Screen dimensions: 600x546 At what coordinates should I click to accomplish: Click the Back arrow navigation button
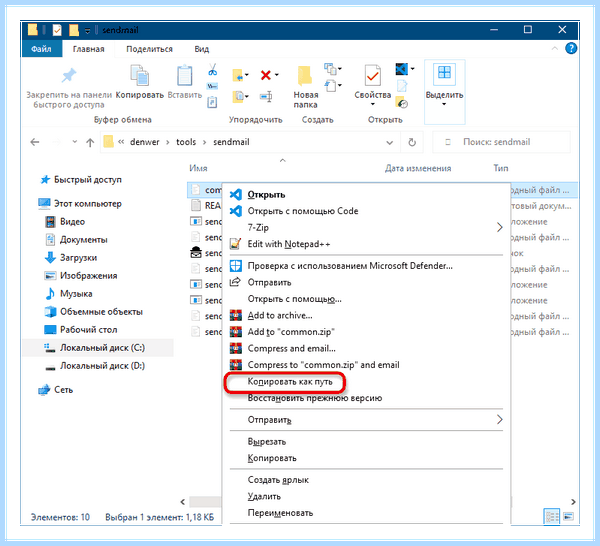35,142
